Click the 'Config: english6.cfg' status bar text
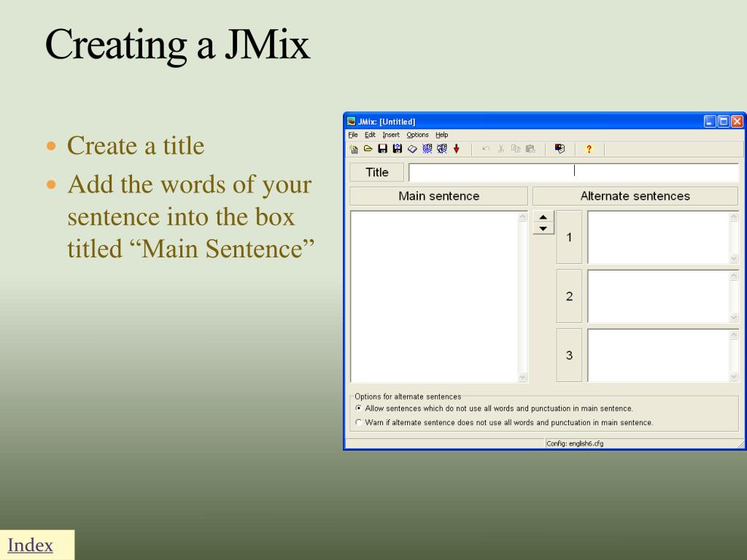The width and height of the screenshot is (747, 560). 575,444
